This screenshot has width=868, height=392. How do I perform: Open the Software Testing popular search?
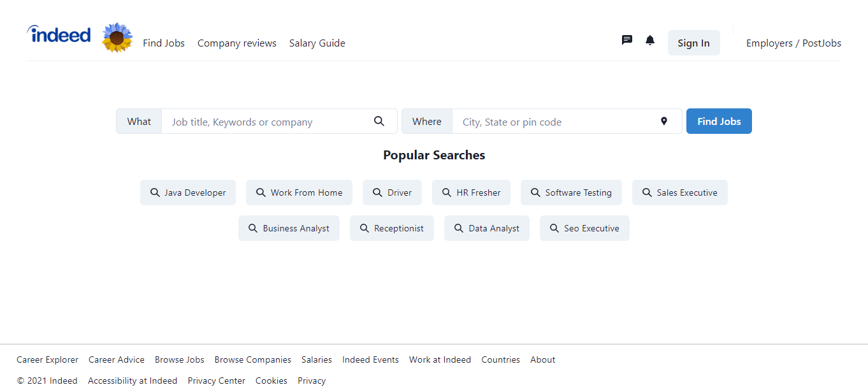(571, 192)
